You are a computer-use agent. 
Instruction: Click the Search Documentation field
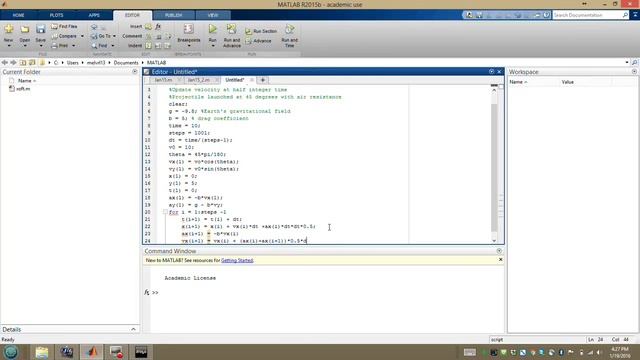click(587, 15)
